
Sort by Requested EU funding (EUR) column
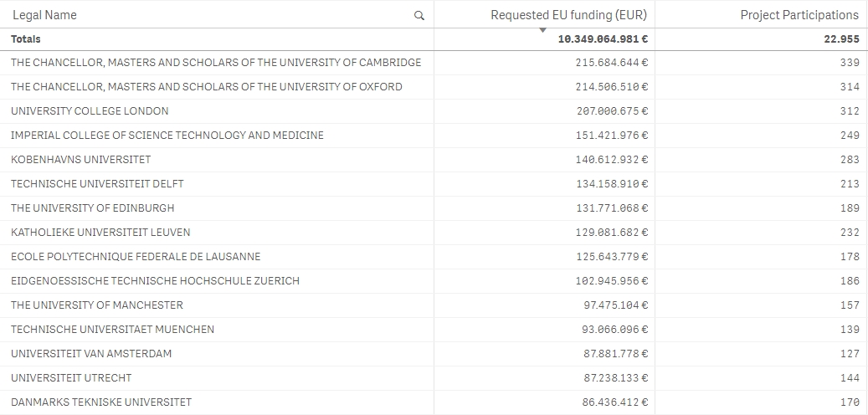pyautogui.click(x=568, y=15)
